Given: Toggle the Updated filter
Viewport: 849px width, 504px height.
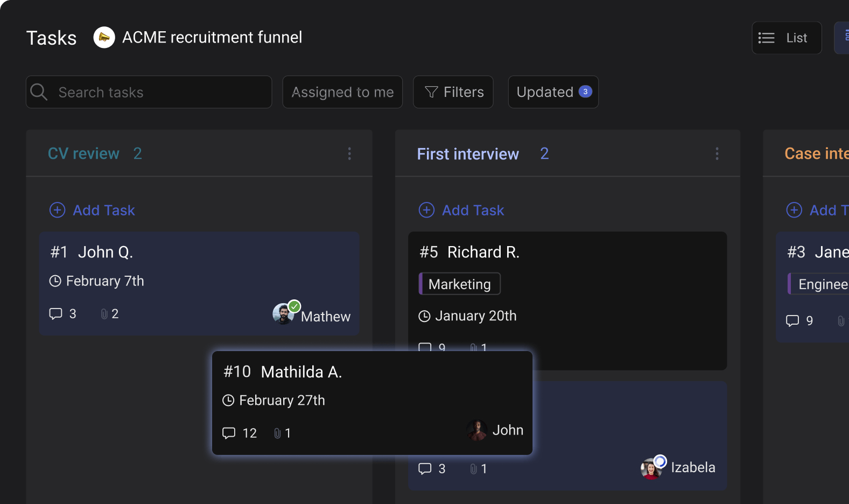Looking at the screenshot, I should (553, 92).
